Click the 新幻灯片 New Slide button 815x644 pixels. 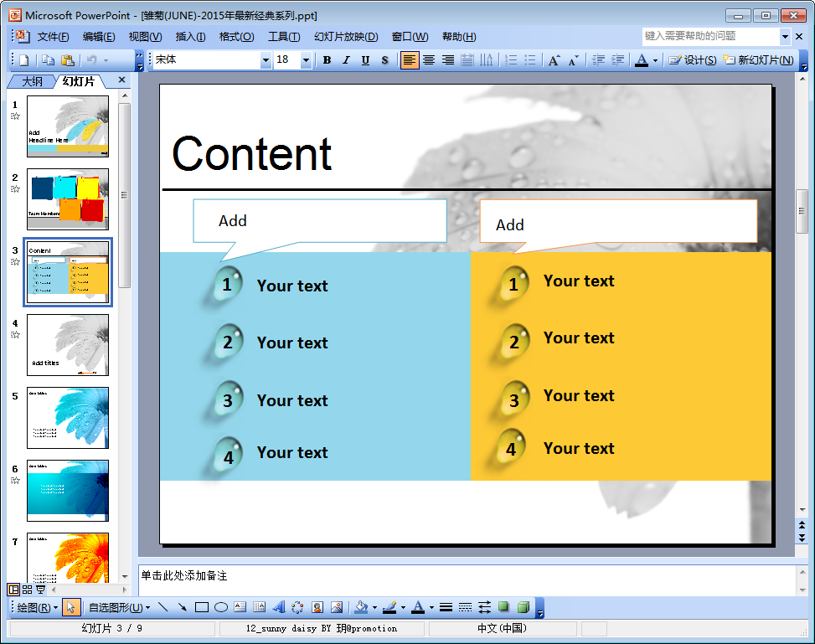759,60
